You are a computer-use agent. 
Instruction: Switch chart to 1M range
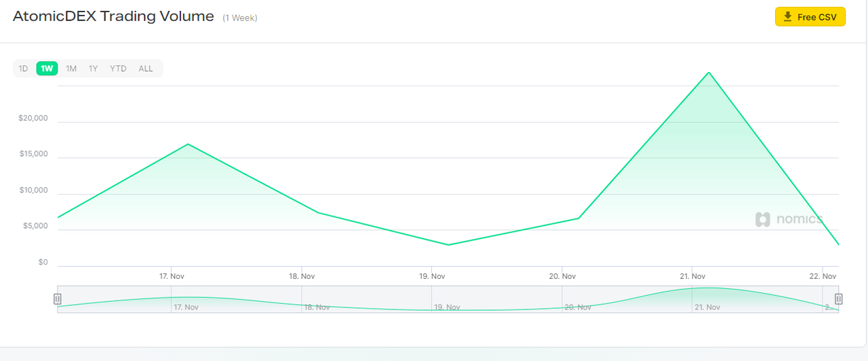click(71, 69)
